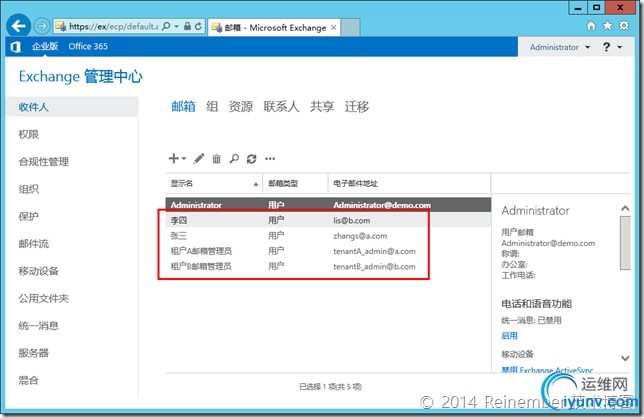Select the 租户B邮箱管理员 mailbox row
The height and width of the screenshot is (418, 644).
click(328, 266)
